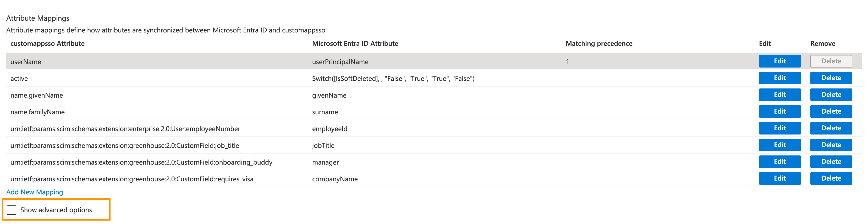Delete the jobTitle mapping row
Viewport: 868px width, 224px height.
point(831,145)
